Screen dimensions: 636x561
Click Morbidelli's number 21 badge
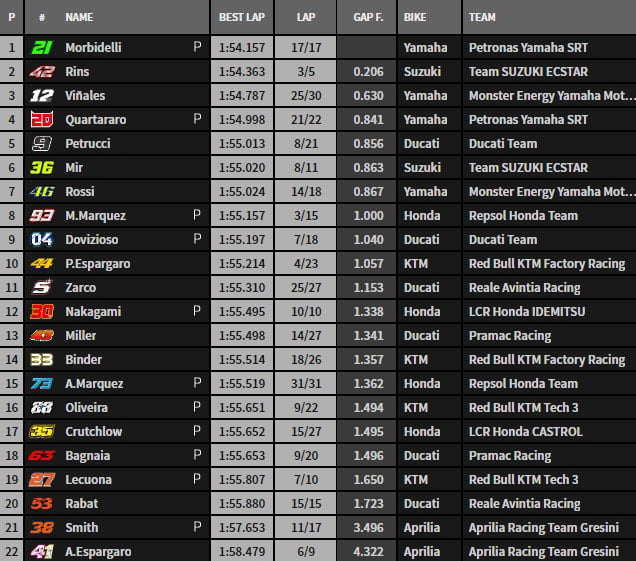click(x=41, y=47)
